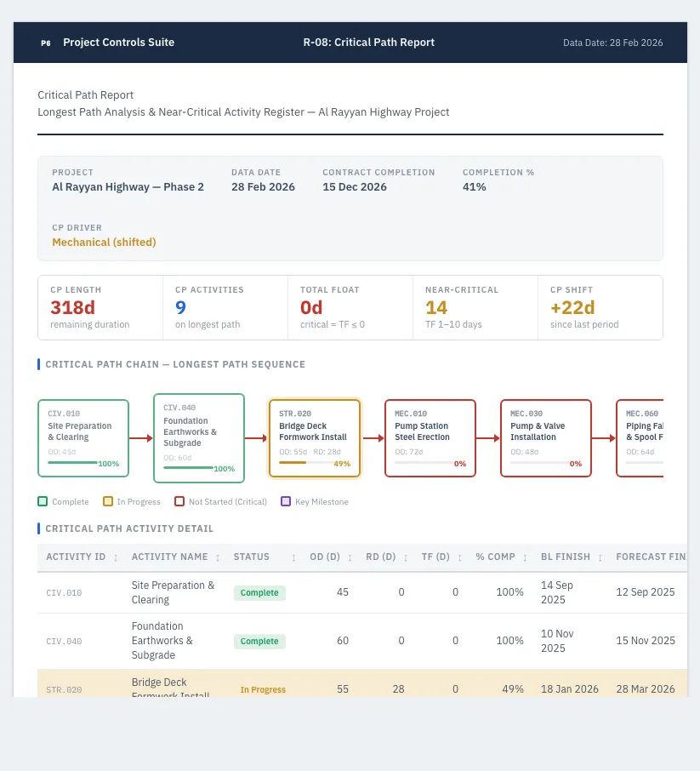Sort by RD (D) column arrow icon
The height and width of the screenshot is (771, 700).
point(406,557)
